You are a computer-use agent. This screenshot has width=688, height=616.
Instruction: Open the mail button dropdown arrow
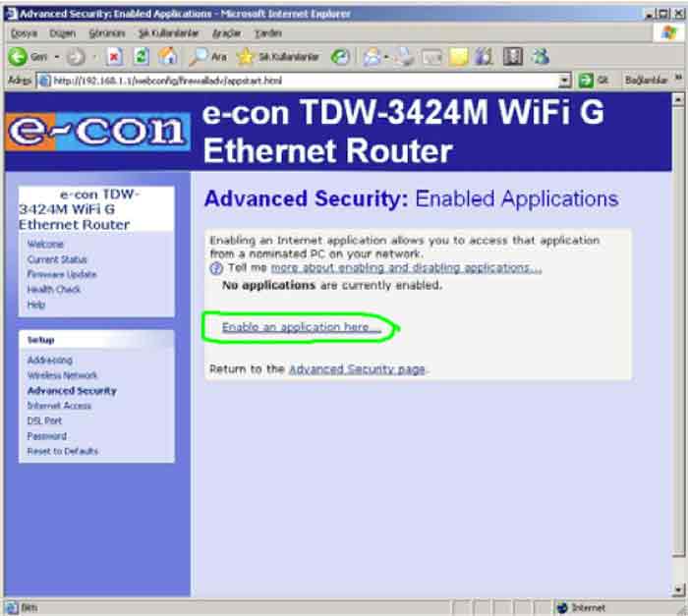point(385,57)
